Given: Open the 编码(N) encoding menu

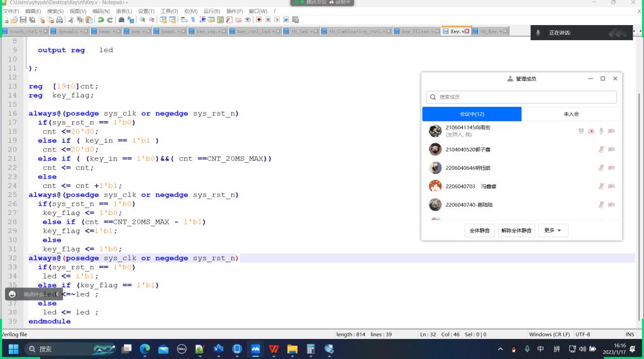Looking at the screenshot, I should click(x=101, y=11).
